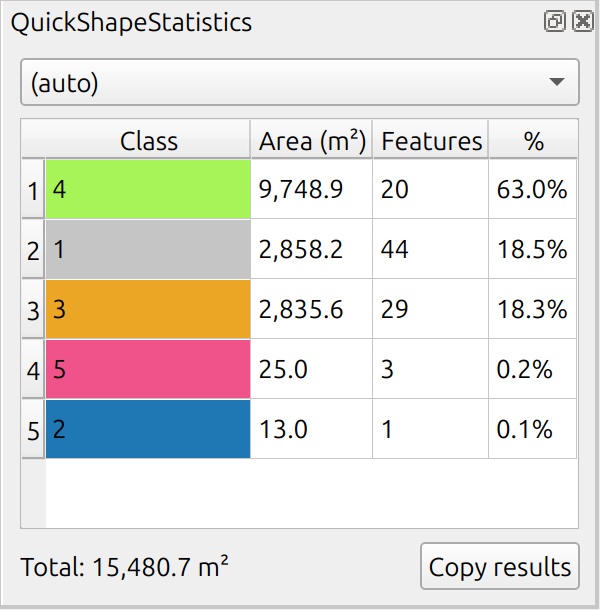Image resolution: width=600 pixels, height=610 pixels.
Task: Select row header 1
Action: coord(33,189)
